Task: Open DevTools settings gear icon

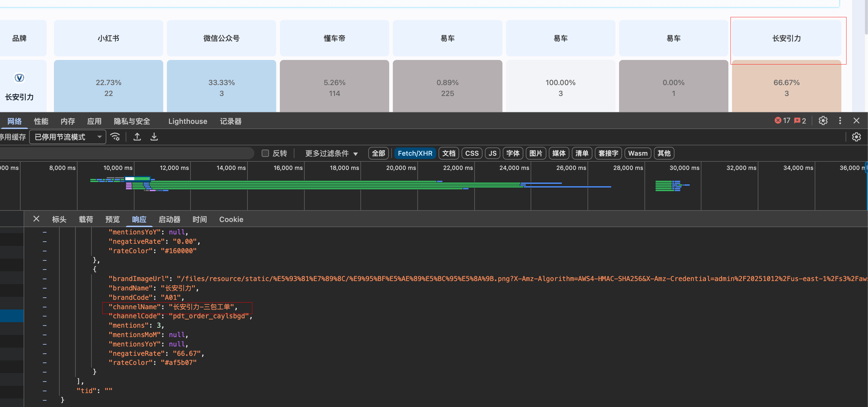Action: (823, 121)
